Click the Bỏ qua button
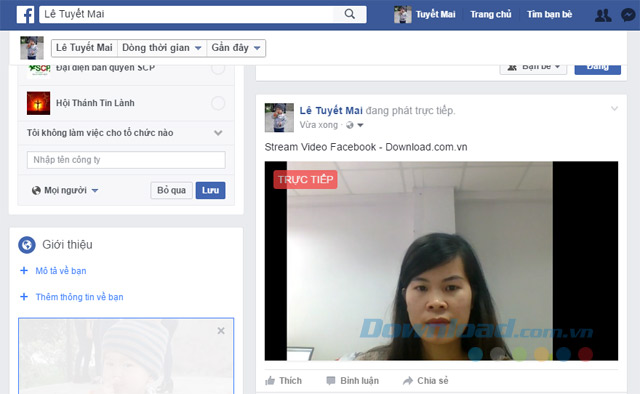The width and height of the screenshot is (640, 394). coord(171,190)
